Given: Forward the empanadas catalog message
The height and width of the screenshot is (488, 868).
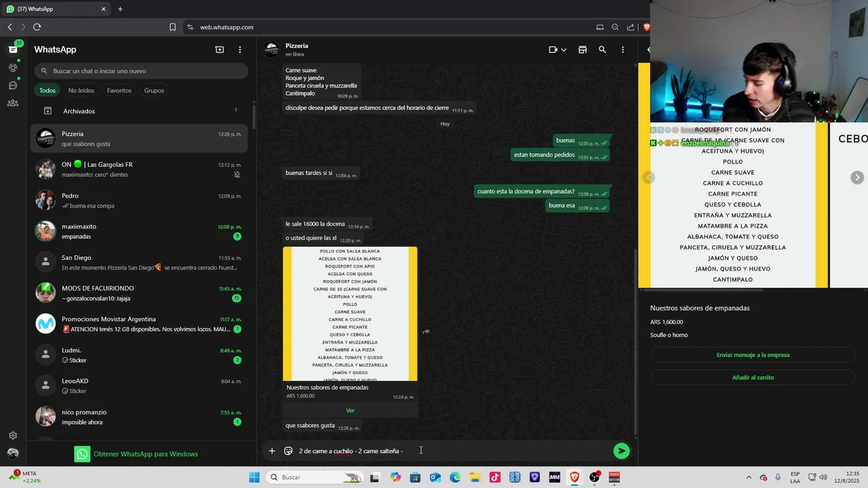Looking at the screenshot, I should pos(426,331).
